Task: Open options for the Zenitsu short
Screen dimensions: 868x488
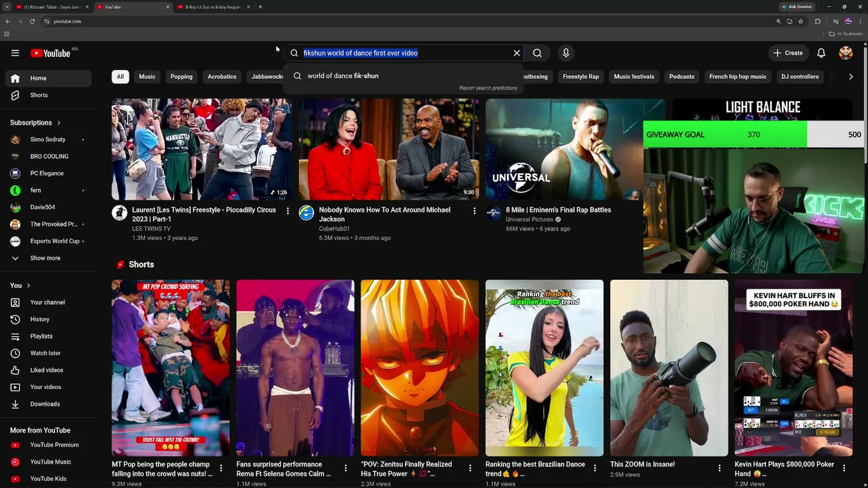Action: (x=470, y=468)
